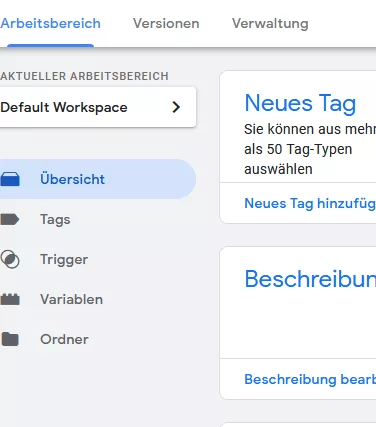This screenshot has width=376, height=427.
Task: Click the Beschreibung card heading
Action: tap(310, 279)
